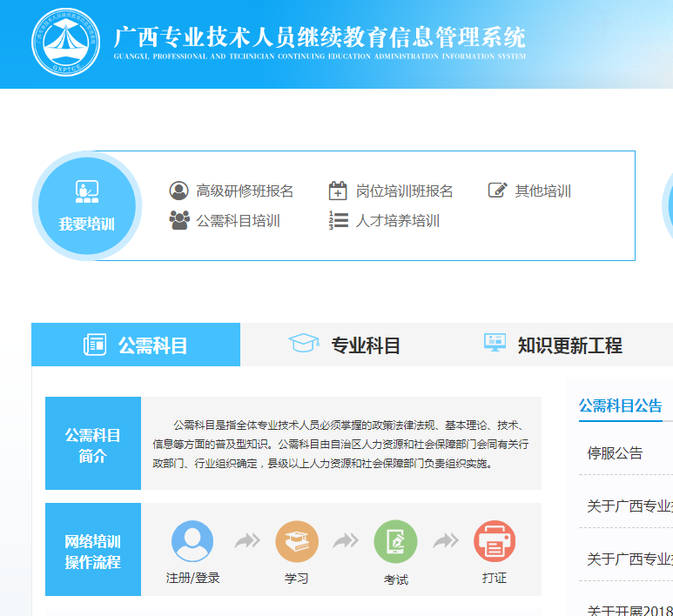Click the 考试 step label
Screen dimensions: 673x616
pyautogui.click(x=396, y=579)
